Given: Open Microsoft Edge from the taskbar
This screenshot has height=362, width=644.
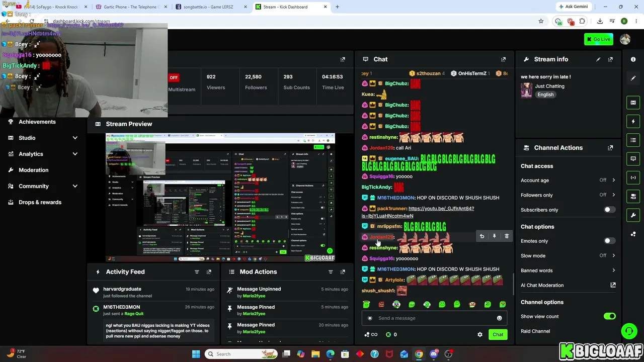Looking at the screenshot, I should (x=330, y=354).
